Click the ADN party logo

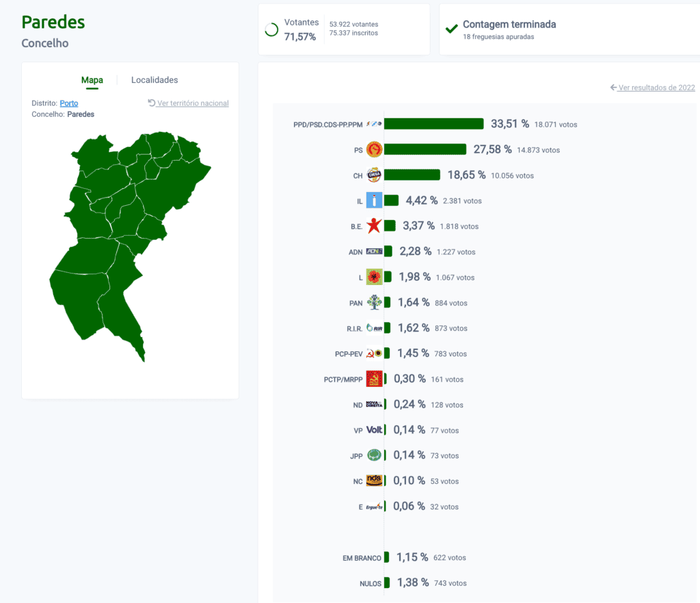click(374, 252)
